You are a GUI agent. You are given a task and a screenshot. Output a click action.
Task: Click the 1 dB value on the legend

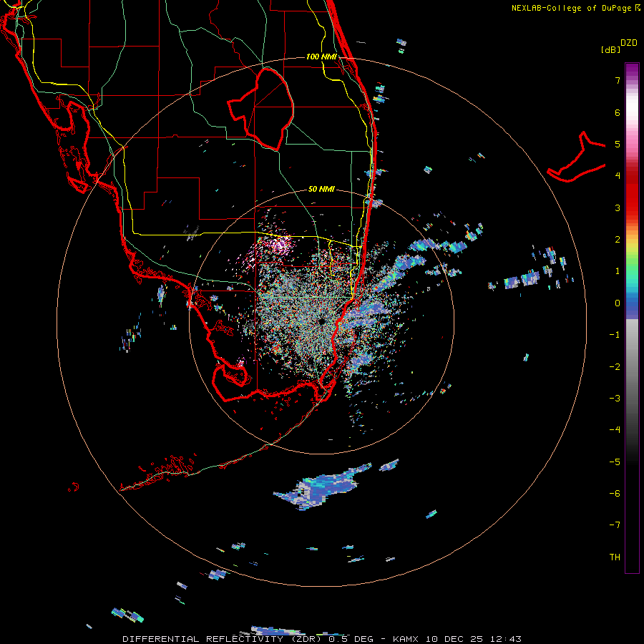[618, 271]
